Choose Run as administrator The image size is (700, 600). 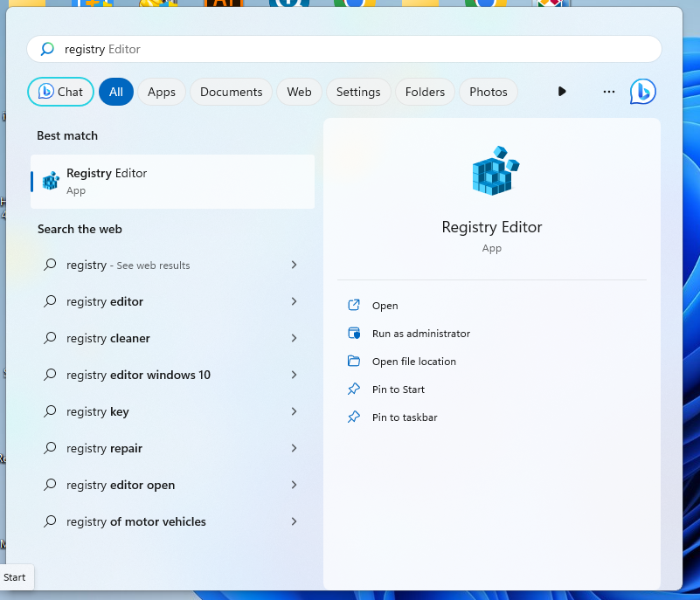(421, 334)
